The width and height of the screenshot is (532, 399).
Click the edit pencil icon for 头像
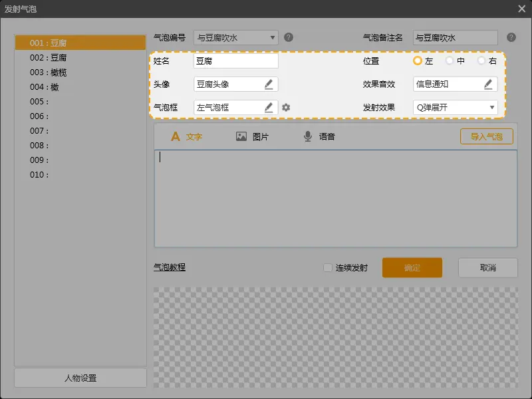click(269, 84)
